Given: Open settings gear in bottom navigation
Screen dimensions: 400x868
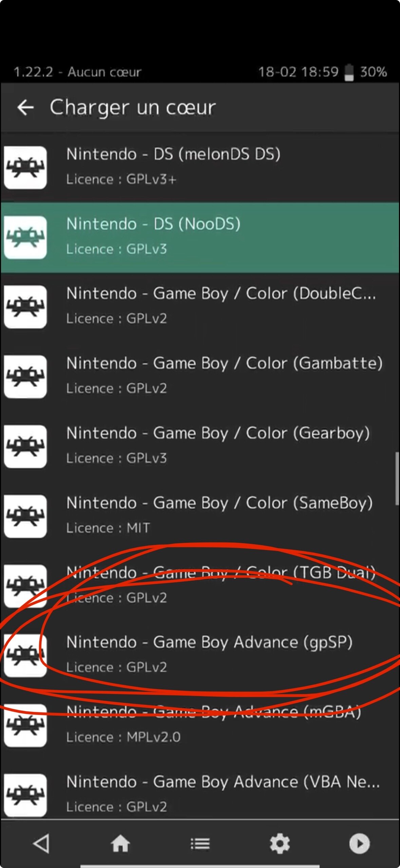Looking at the screenshot, I should 280,843.
